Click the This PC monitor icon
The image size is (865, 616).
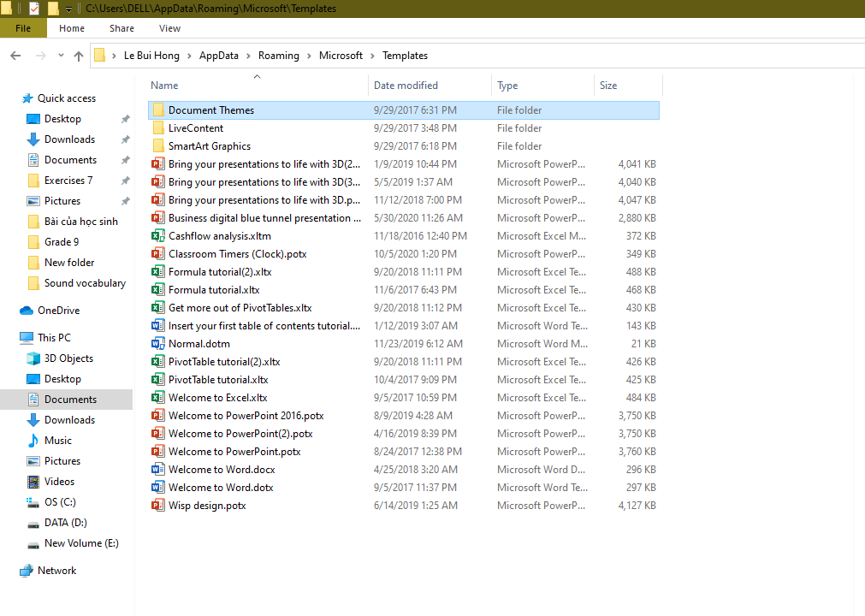[27, 337]
